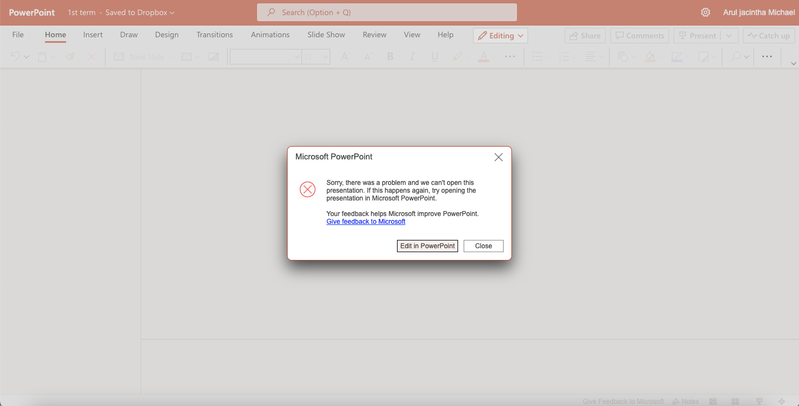Pick the font color swatch

coord(484,57)
